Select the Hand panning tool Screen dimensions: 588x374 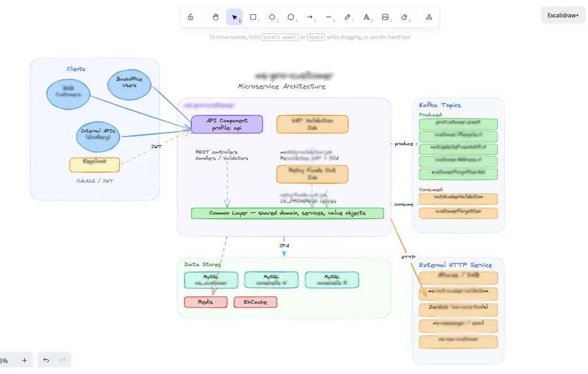point(215,17)
